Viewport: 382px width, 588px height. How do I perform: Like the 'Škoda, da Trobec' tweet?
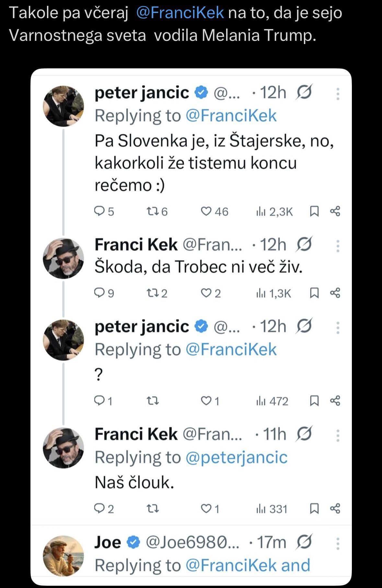pos(206,293)
